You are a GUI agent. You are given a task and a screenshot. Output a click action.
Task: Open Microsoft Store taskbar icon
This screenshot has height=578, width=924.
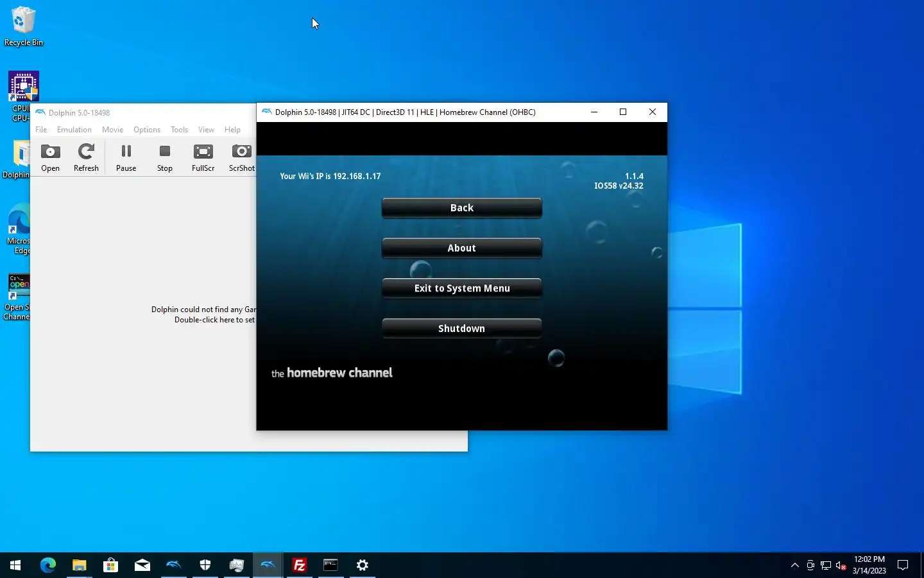[110, 565]
